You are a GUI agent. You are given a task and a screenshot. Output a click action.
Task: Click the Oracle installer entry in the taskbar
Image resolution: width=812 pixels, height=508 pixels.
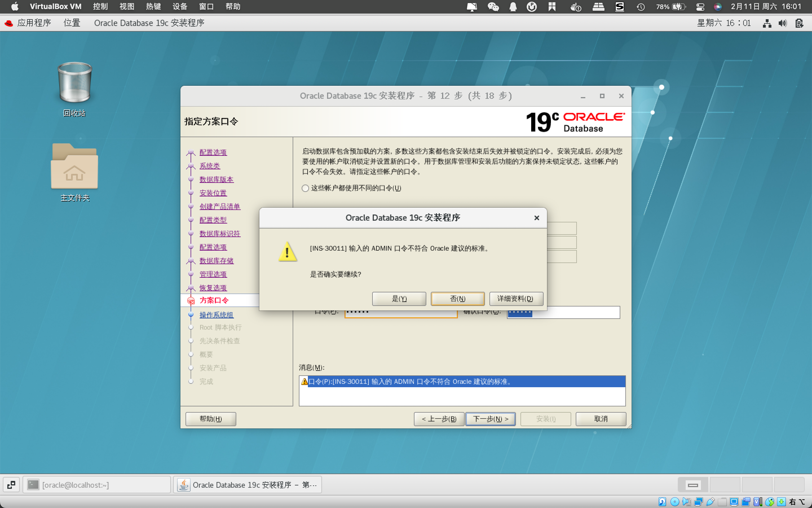[248, 485]
